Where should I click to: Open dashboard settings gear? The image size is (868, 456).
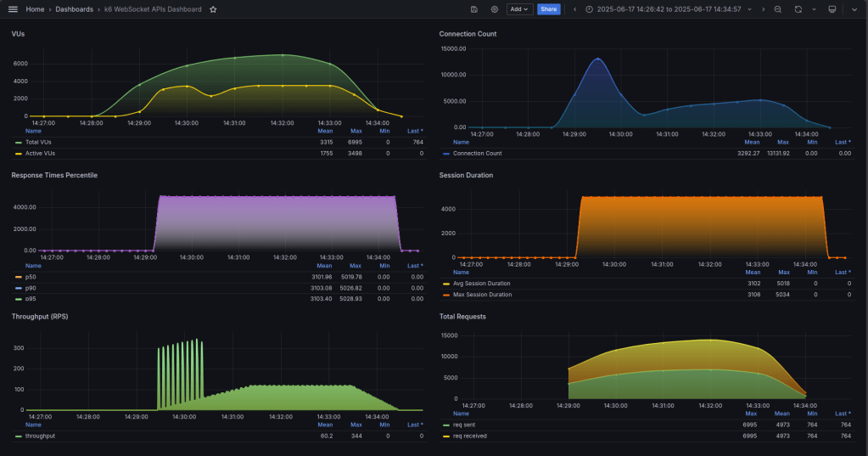pyautogui.click(x=495, y=9)
